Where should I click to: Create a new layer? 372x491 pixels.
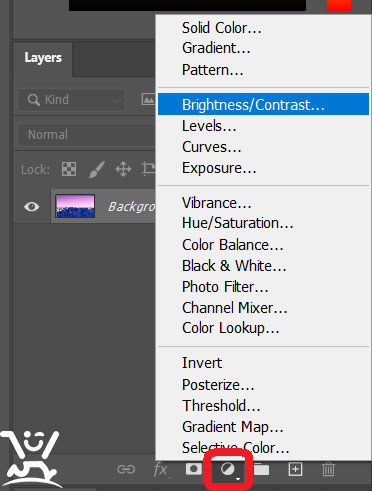295,469
